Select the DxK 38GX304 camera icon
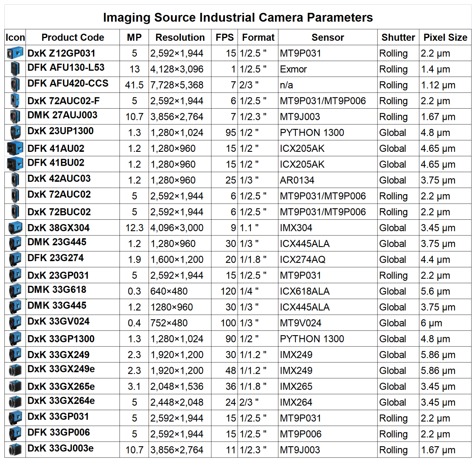Screen dimensions: 476x462 (15, 227)
